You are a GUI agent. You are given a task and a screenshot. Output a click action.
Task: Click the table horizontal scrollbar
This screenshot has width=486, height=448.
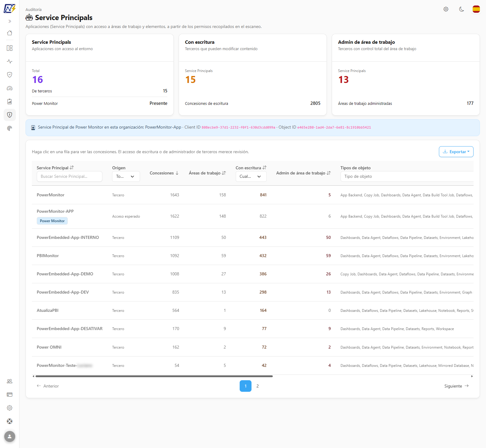click(154, 376)
